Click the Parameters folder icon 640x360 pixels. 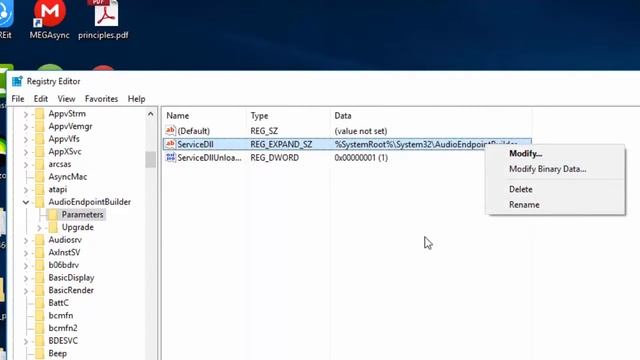tap(53, 215)
